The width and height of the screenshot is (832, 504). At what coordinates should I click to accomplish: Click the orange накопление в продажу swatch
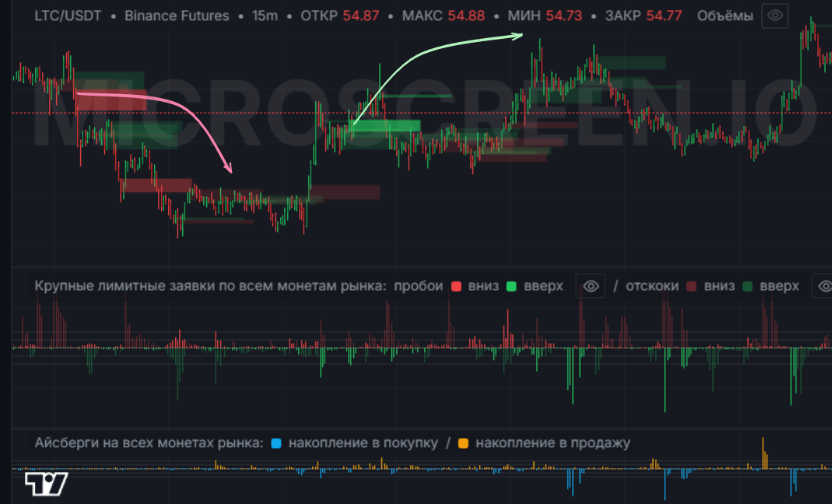(463, 443)
